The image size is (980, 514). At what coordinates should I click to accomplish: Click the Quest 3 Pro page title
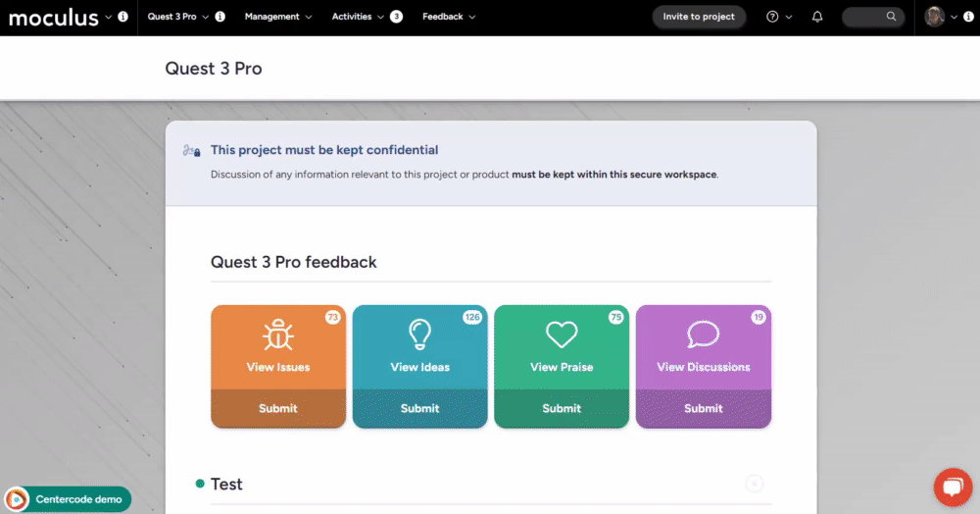[x=213, y=68]
